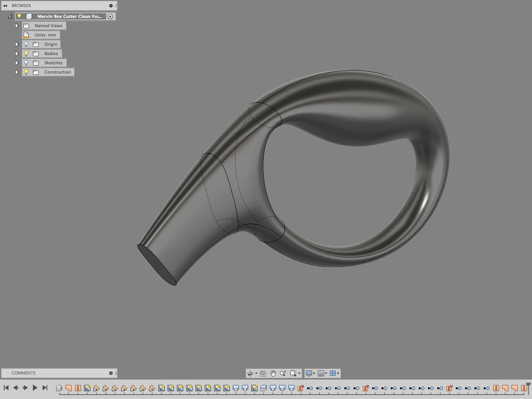Activate component radio button beside Marvin Box Cutter
The width and height of the screenshot is (532, 399).
(x=110, y=16)
